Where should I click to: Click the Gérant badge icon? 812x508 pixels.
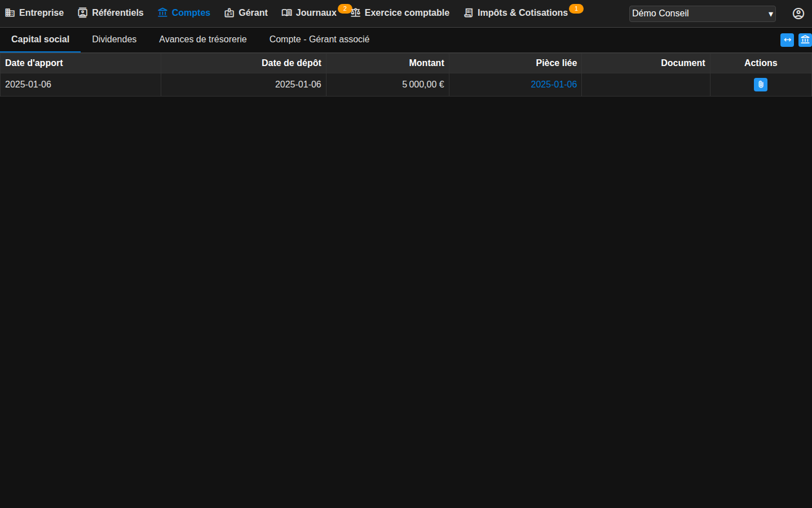coord(229,13)
